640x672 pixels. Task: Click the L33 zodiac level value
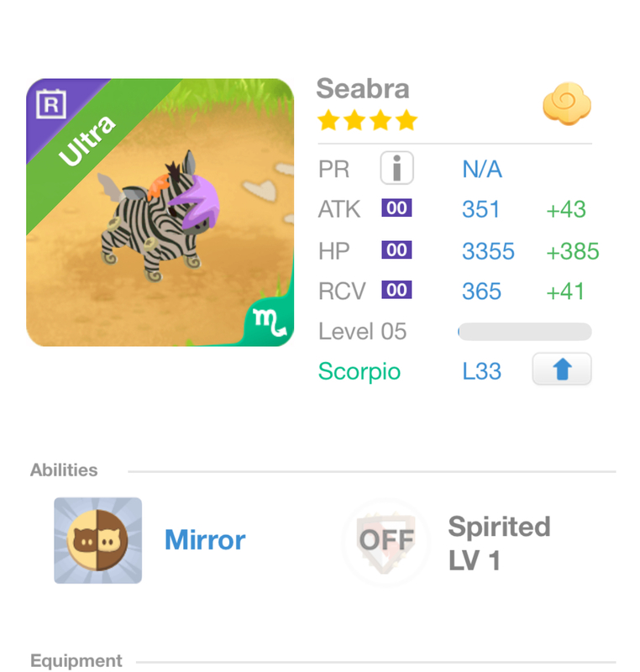[481, 371]
